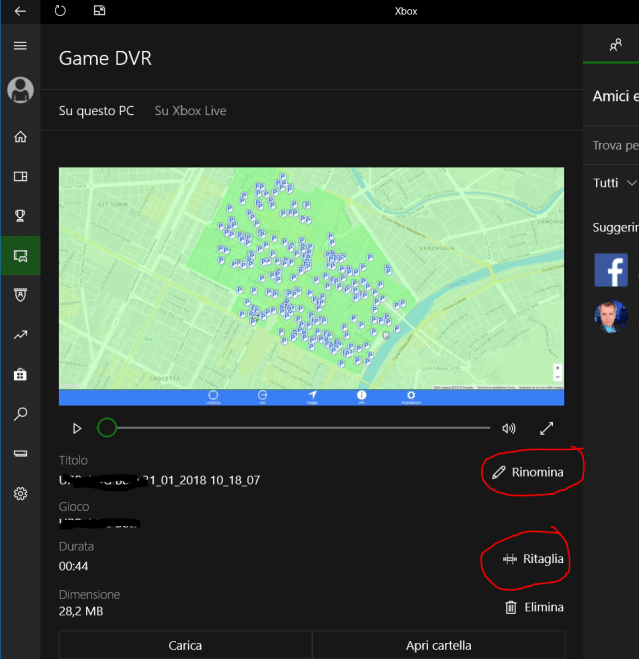The height and width of the screenshot is (659, 639).
Task: Open Settings gear in sidebar
Action: coord(20,494)
